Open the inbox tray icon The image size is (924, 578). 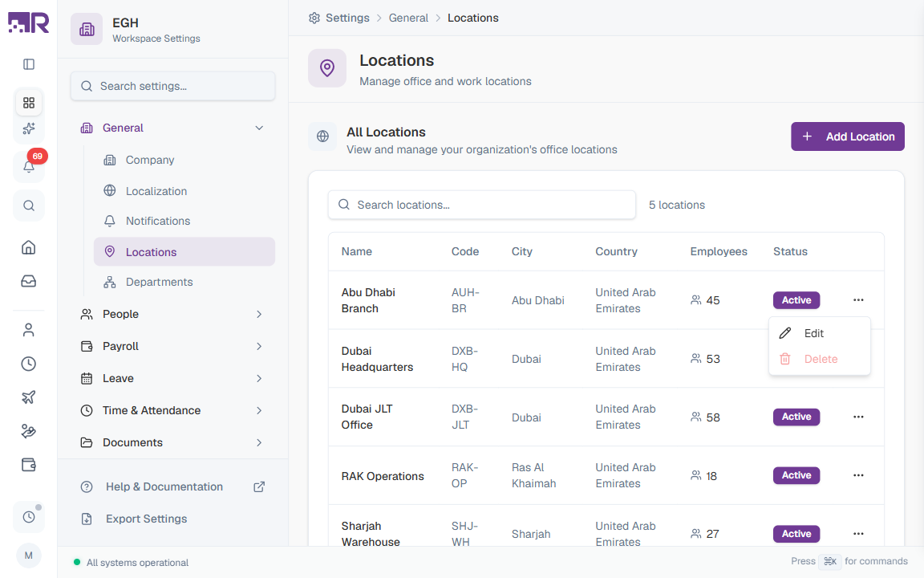coord(28,281)
